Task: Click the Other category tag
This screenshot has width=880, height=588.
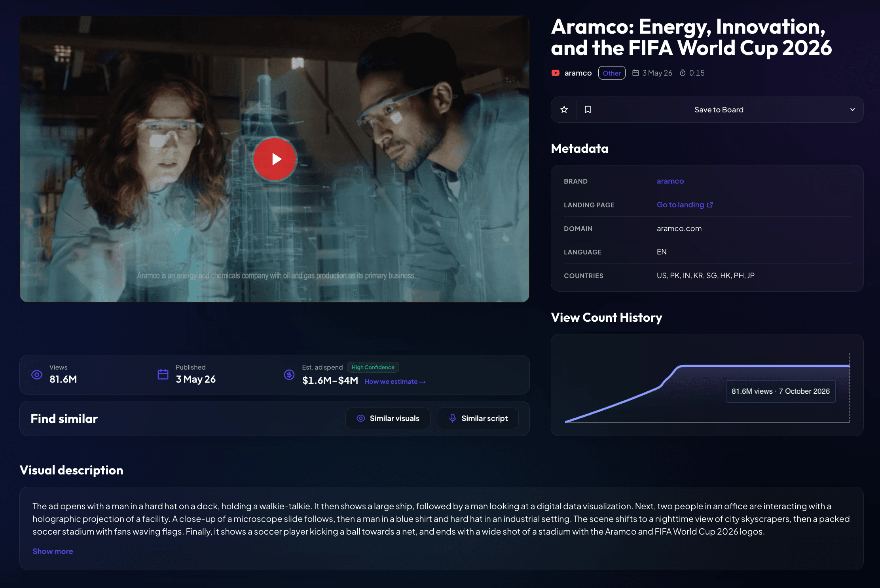Action: click(x=612, y=73)
